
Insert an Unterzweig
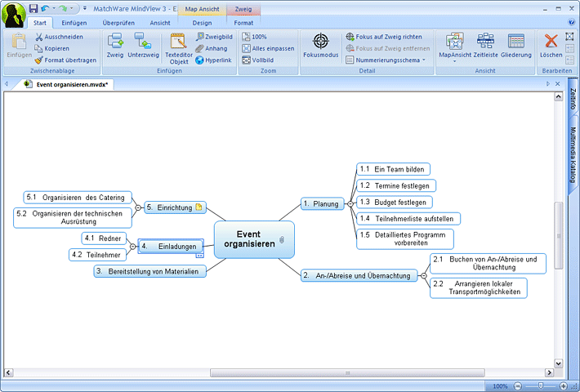point(143,45)
